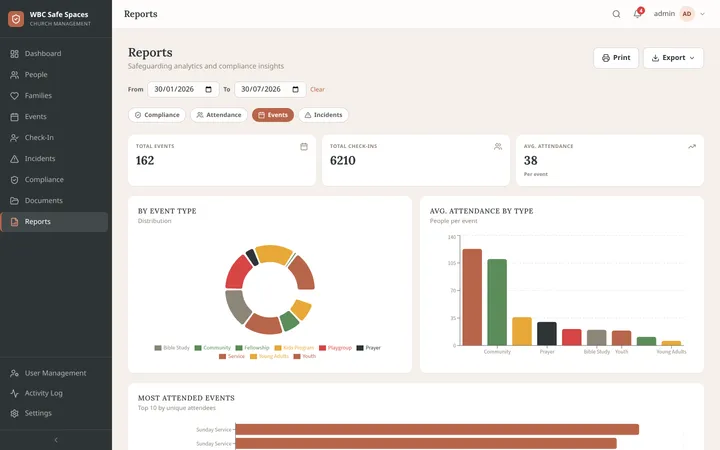Click the Compliance shield icon in sidebar
This screenshot has height=450, width=720.
[x=14, y=180]
